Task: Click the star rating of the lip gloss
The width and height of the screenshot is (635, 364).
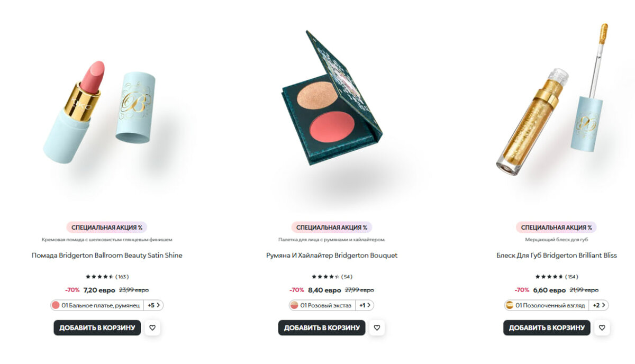Action: 549,277
